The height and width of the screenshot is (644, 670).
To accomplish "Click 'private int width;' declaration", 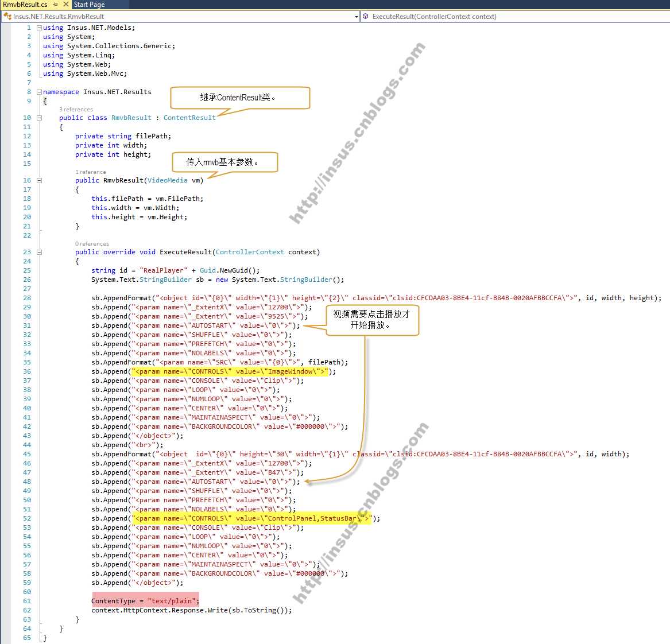I will [x=111, y=145].
